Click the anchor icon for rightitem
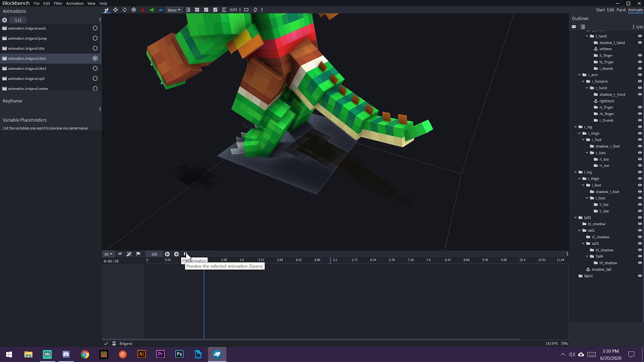Screen dimensions: 644x362 [596, 101]
